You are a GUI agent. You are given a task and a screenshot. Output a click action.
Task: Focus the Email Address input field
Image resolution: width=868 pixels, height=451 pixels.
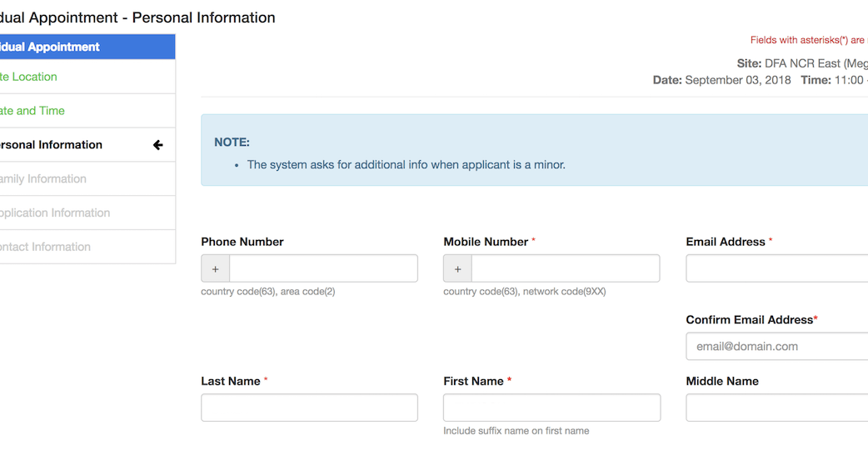coord(776,269)
